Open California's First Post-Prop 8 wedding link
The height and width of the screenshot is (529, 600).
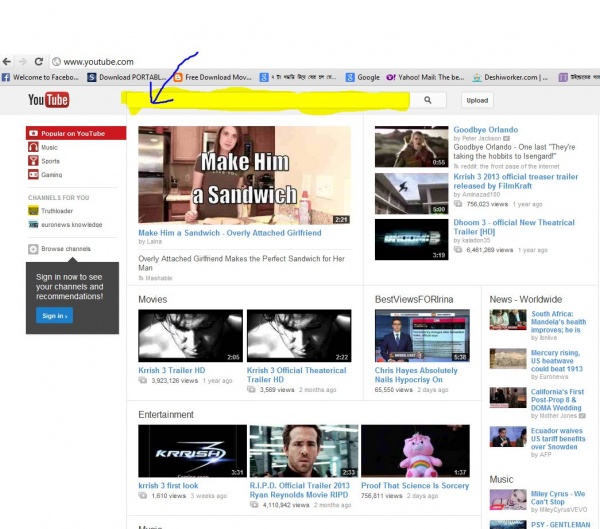point(557,400)
